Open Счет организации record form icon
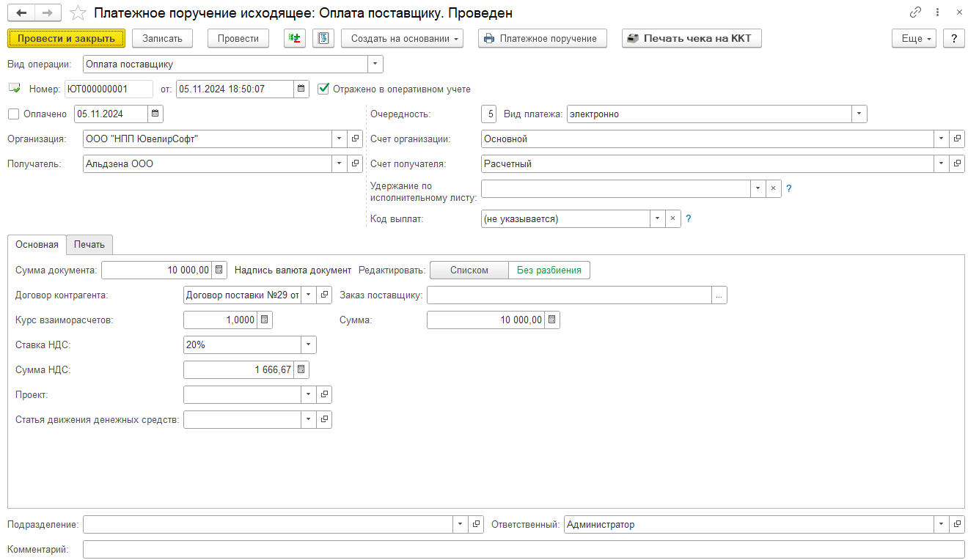 point(957,139)
